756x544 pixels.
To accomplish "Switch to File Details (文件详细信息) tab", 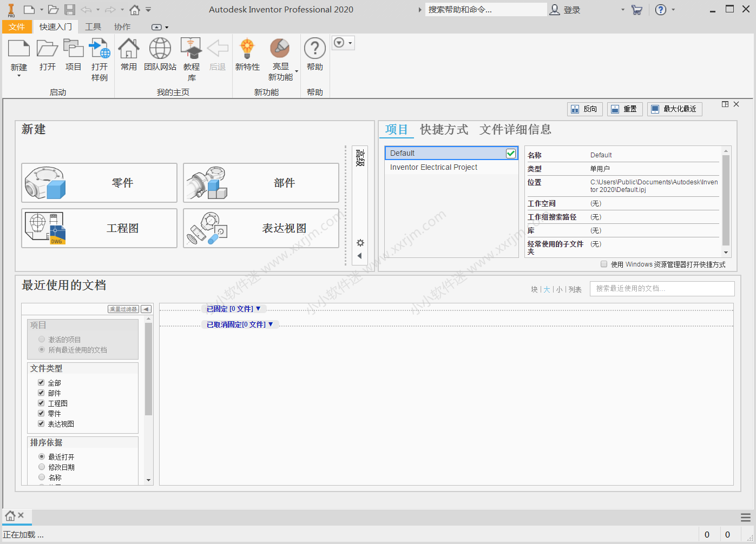I will pyautogui.click(x=515, y=129).
